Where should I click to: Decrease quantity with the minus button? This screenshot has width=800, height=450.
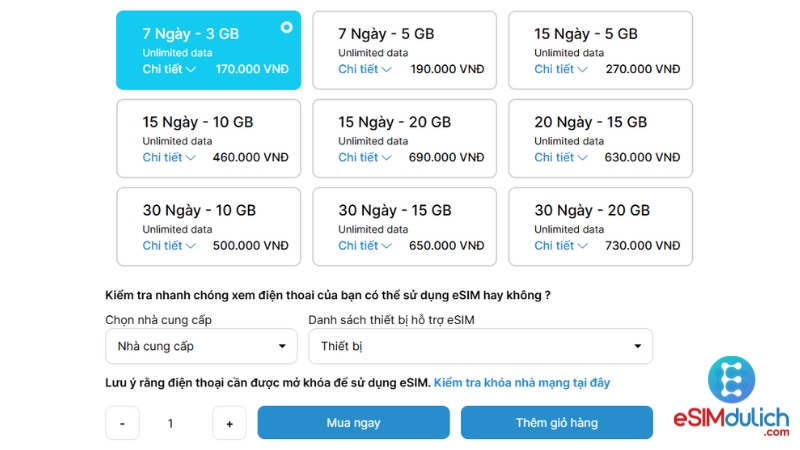122,423
